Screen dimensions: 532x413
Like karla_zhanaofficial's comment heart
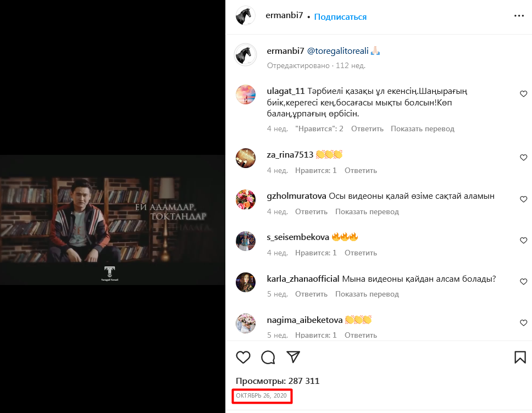(523, 282)
